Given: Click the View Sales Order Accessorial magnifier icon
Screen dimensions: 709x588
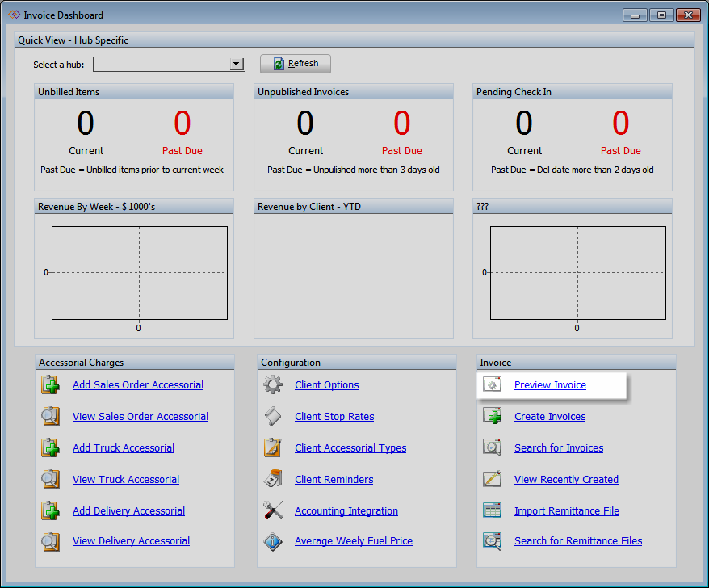Looking at the screenshot, I should [50, 416].
